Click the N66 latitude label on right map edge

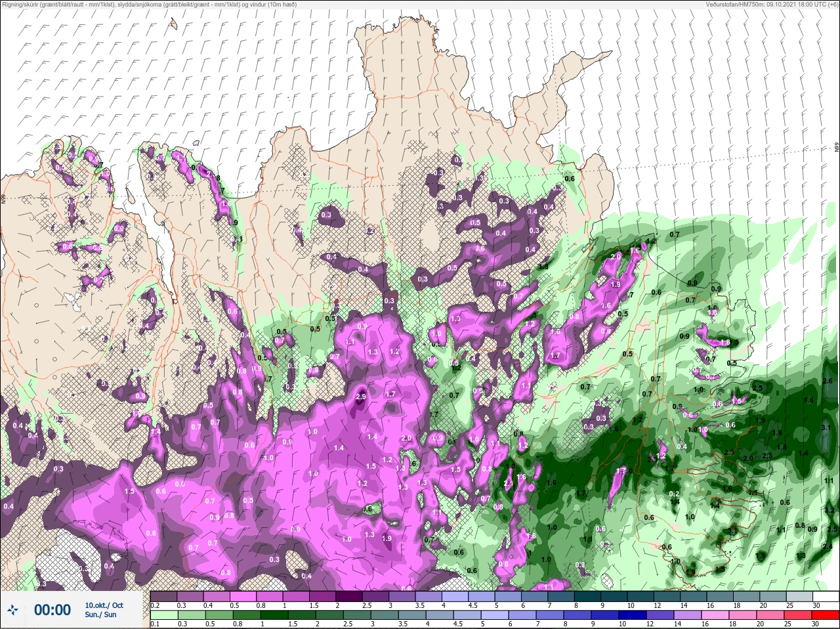point(837,147)
